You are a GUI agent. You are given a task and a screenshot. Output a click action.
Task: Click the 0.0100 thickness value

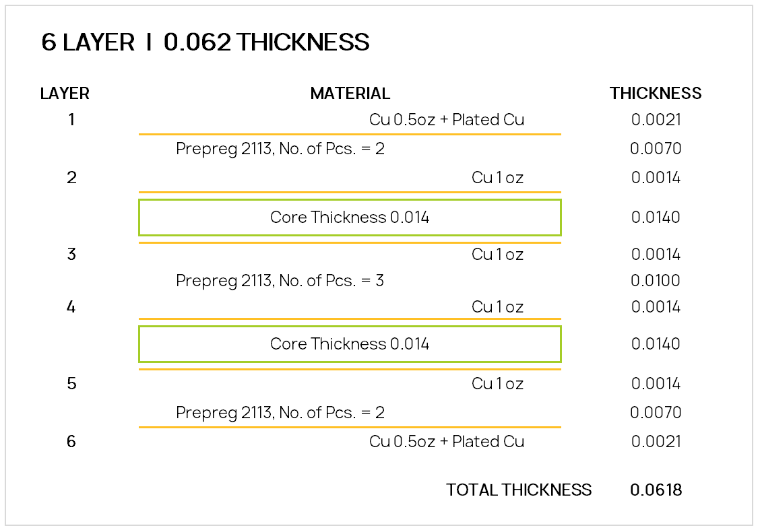click(x=656, y=281)
